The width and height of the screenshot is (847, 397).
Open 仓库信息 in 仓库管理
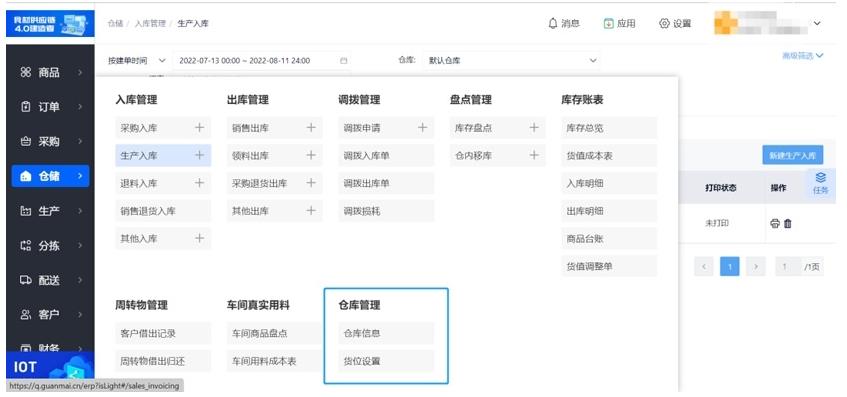386,333
